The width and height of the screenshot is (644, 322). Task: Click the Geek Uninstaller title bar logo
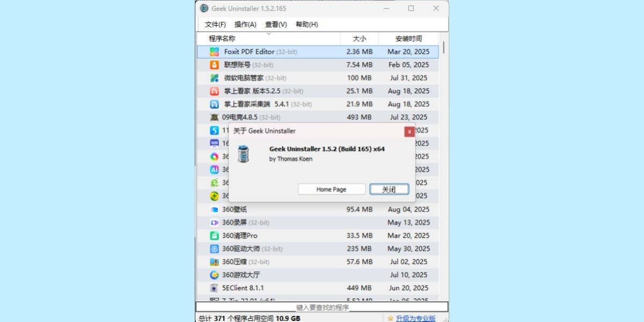(x=204, y=8)
